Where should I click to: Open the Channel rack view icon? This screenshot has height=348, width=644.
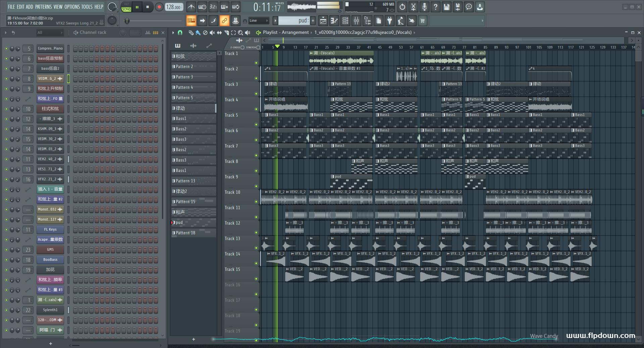(345, 21)
